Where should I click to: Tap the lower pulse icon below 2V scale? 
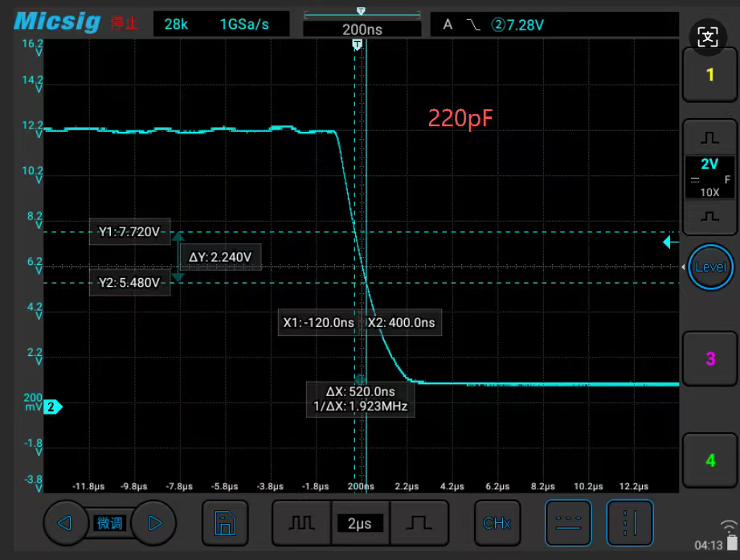pyautogui.click(x=709, y=217)
